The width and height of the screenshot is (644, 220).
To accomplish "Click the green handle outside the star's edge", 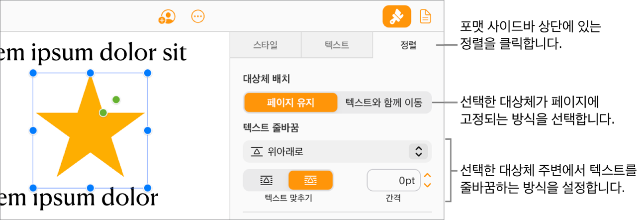I will 116,100.
